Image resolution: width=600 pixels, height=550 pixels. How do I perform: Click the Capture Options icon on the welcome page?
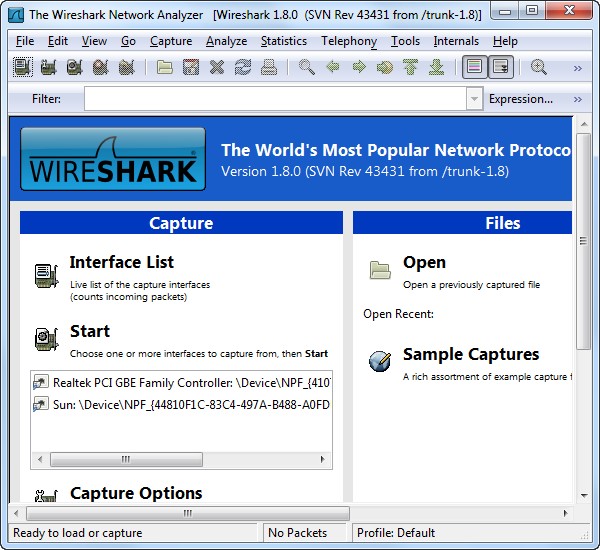[x=46, y=496]
